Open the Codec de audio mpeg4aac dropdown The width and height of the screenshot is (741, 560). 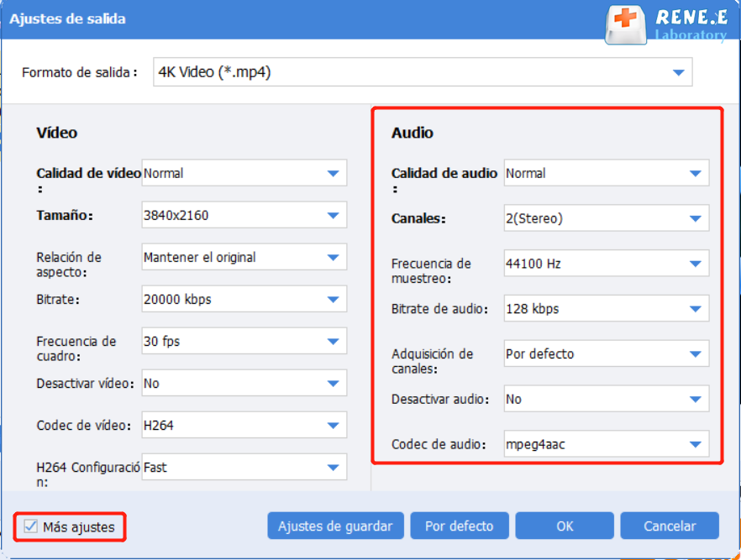pyautogui.click(x=606, y=444)
